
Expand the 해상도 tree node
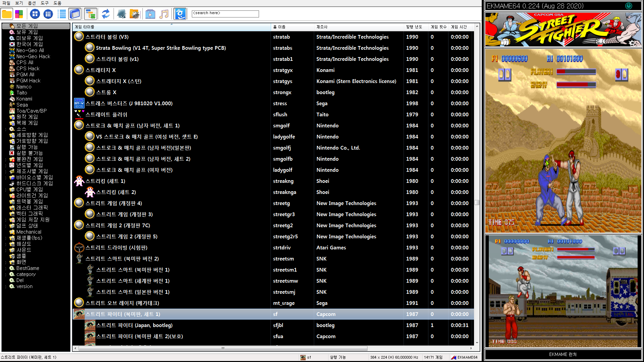[x=6, y=244]
